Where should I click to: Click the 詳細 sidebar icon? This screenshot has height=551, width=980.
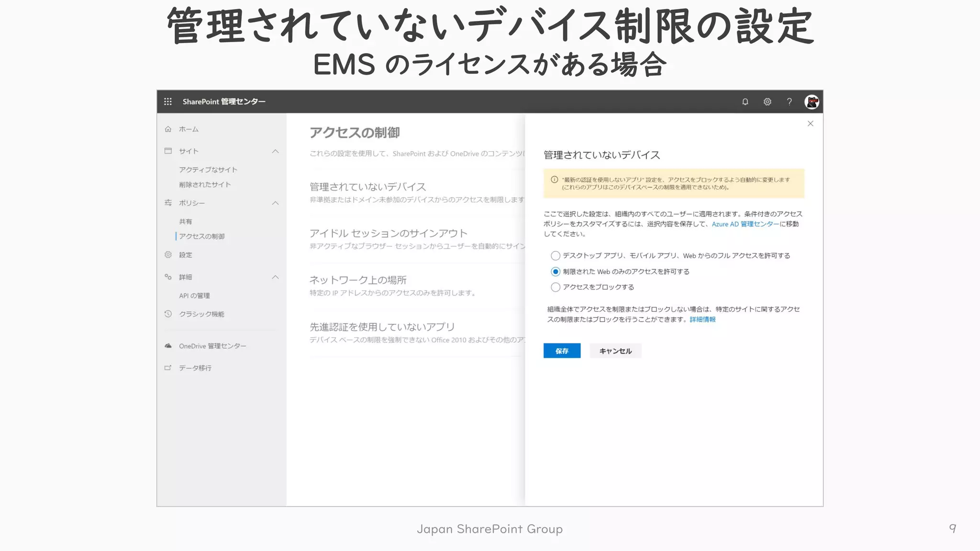(168, 277)
